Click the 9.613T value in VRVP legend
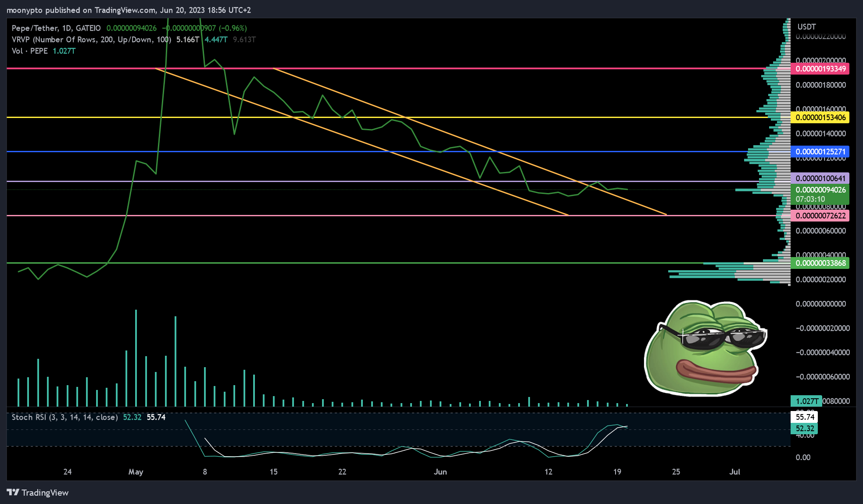Image resolution: width=863 pixels, height=504 pixels. pyautogui.click(x=244, y=39)
